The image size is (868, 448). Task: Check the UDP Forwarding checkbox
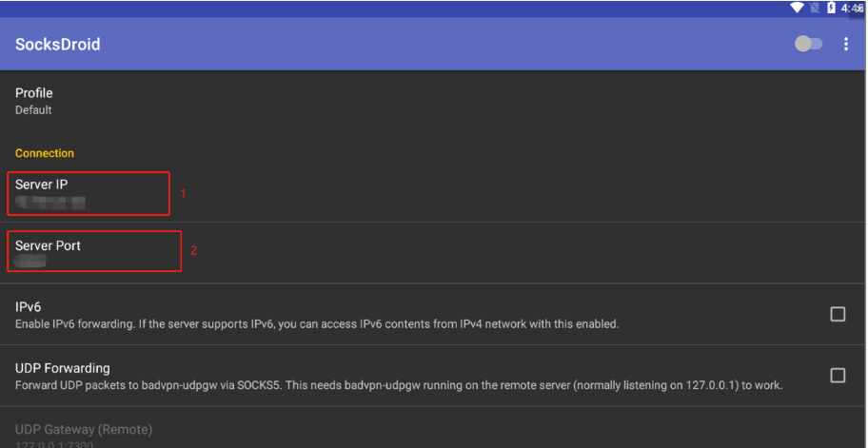tap(838, 376)
